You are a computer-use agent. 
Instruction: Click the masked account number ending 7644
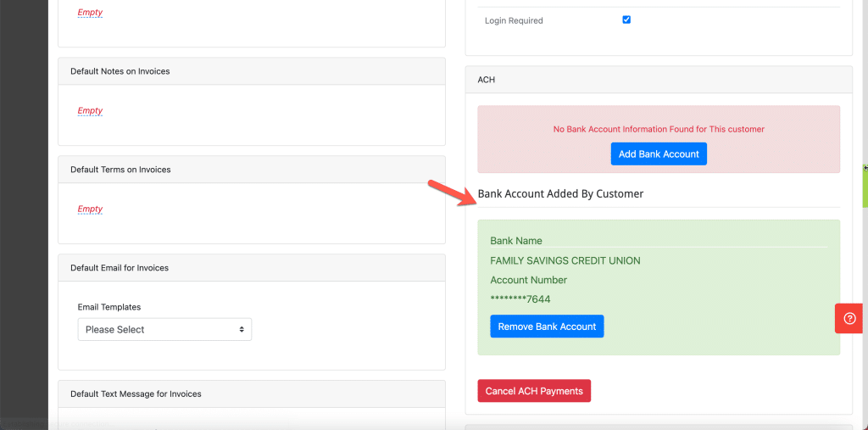click(x=520, y=299)
